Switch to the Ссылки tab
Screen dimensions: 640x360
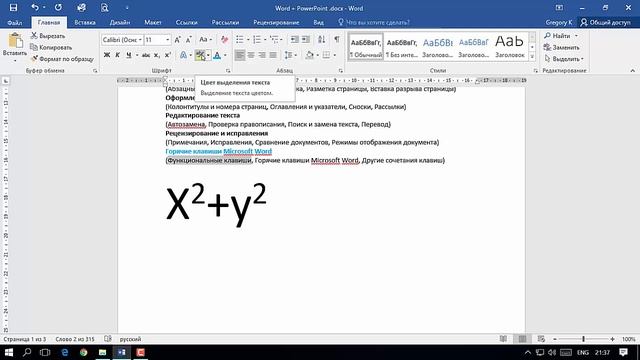[187, 22]
